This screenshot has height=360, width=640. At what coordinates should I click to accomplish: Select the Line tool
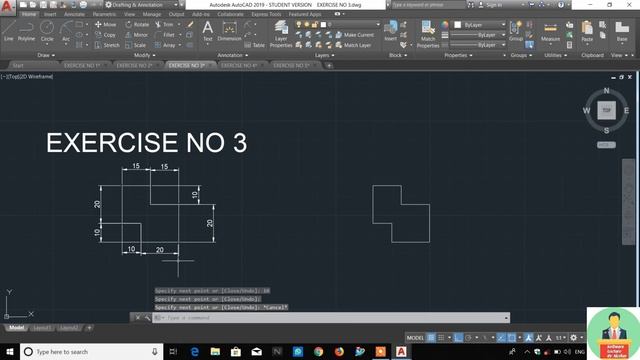[9, 31]
